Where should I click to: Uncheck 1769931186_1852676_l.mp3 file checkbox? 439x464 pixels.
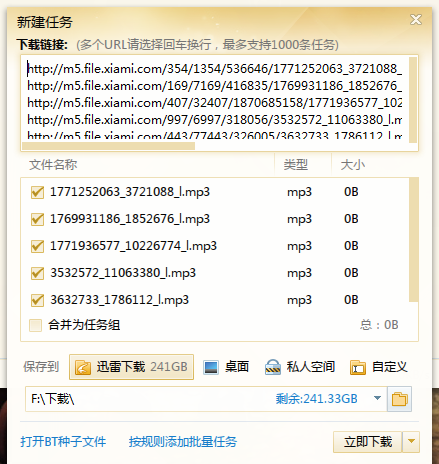(x=37, y=219)
